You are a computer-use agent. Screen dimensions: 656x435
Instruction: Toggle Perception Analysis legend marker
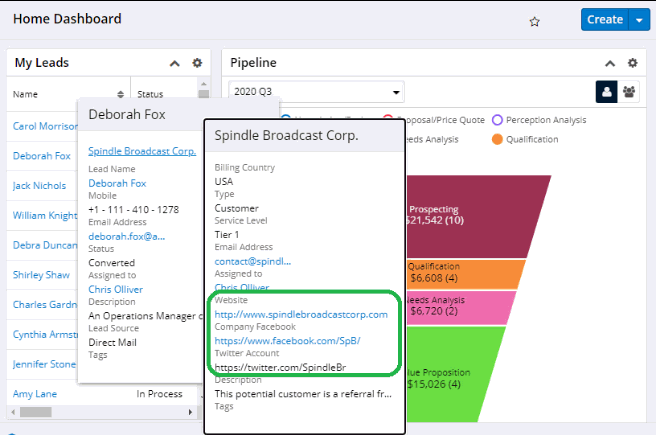497,120
